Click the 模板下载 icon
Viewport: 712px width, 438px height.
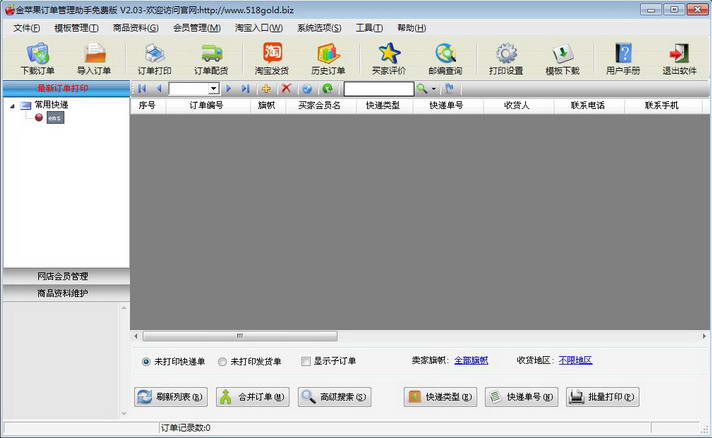563,59
